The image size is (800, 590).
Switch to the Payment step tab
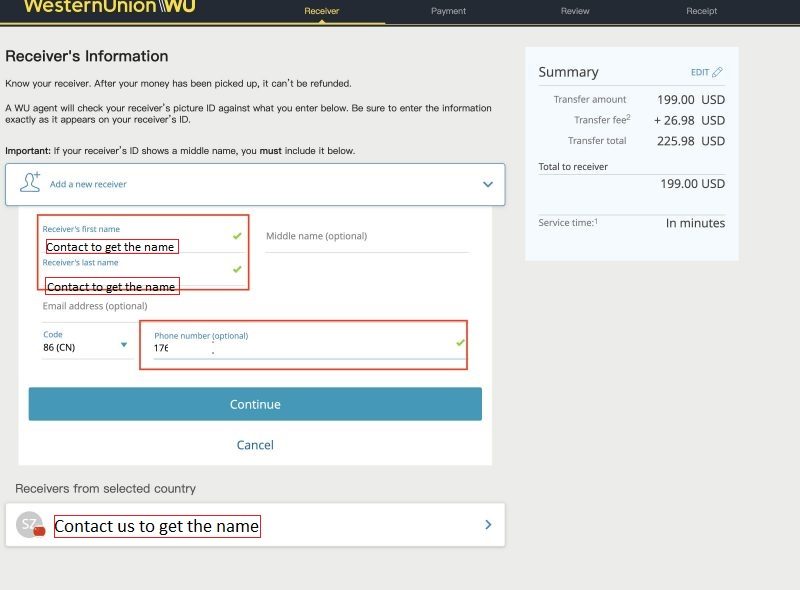448,12
